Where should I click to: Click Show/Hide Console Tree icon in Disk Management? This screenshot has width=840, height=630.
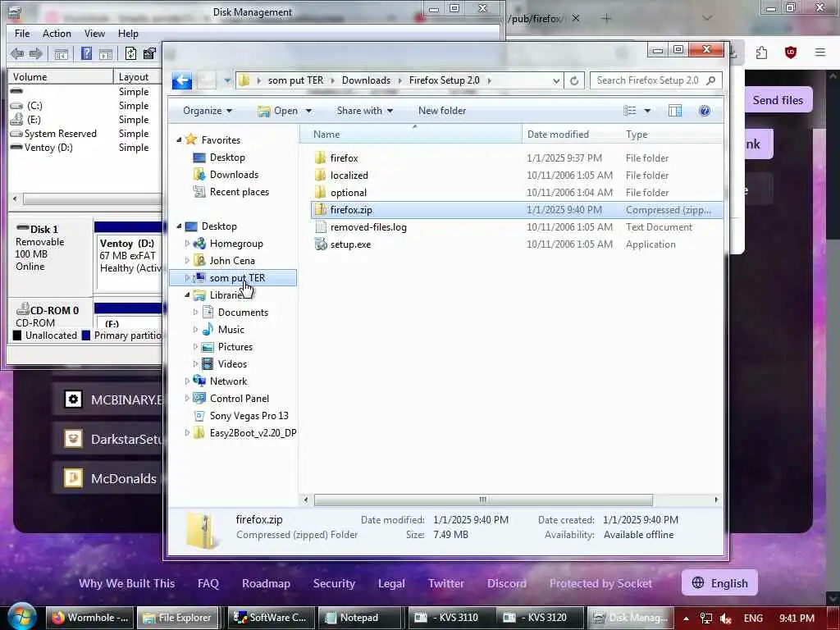61,53
